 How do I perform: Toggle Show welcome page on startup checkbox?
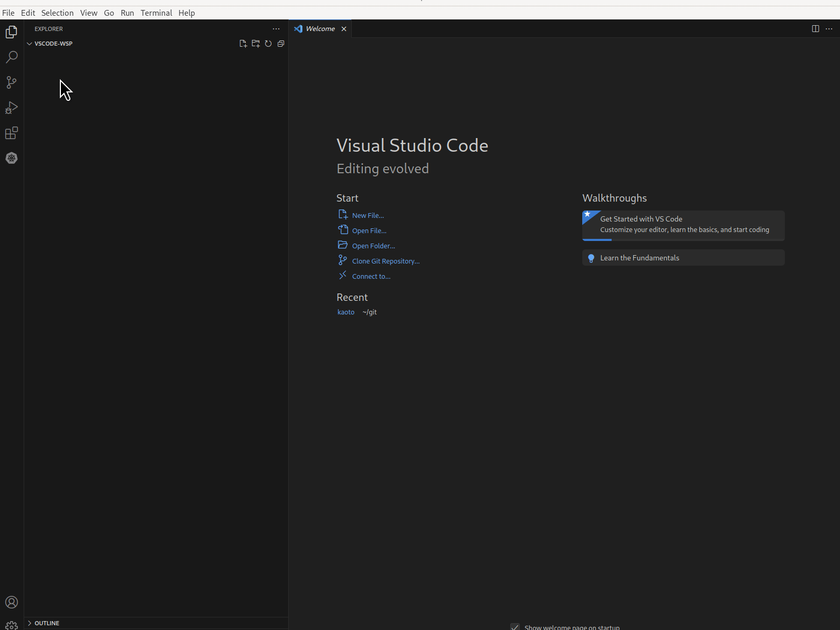(x=515, y=627)
